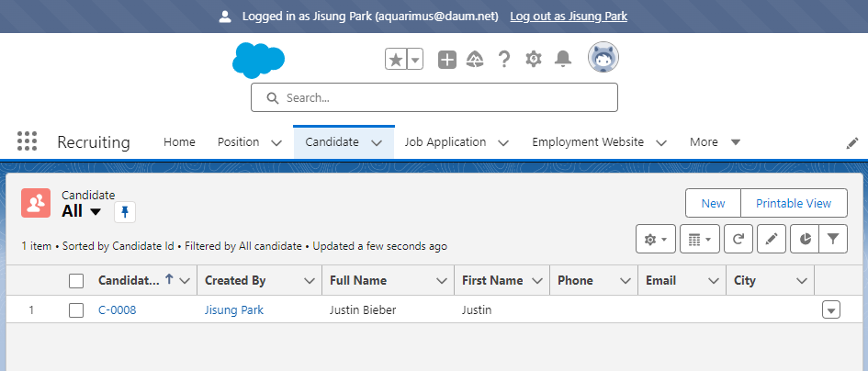Open the Favorites list dropdown arrow

click(415, 59)
